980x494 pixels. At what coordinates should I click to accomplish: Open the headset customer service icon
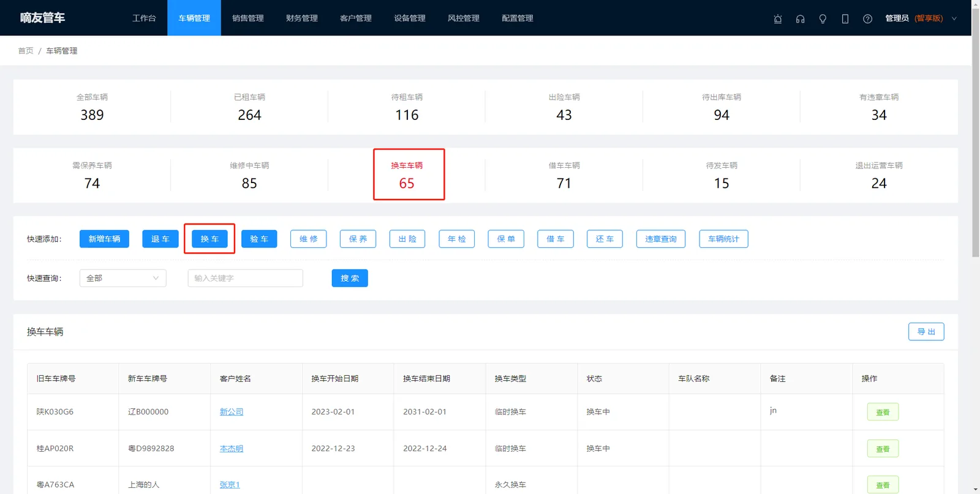(x=800, y=18)
